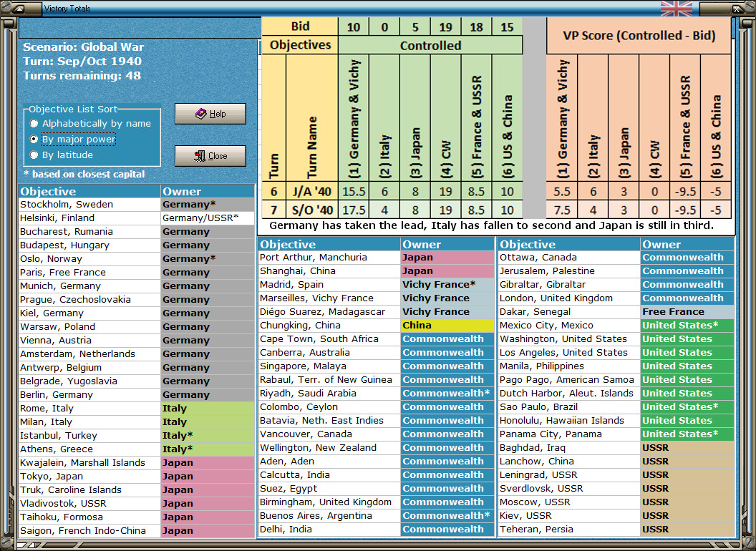Click the window menu icon at title bar left
The image size is (756, 551).
(20, 8)
